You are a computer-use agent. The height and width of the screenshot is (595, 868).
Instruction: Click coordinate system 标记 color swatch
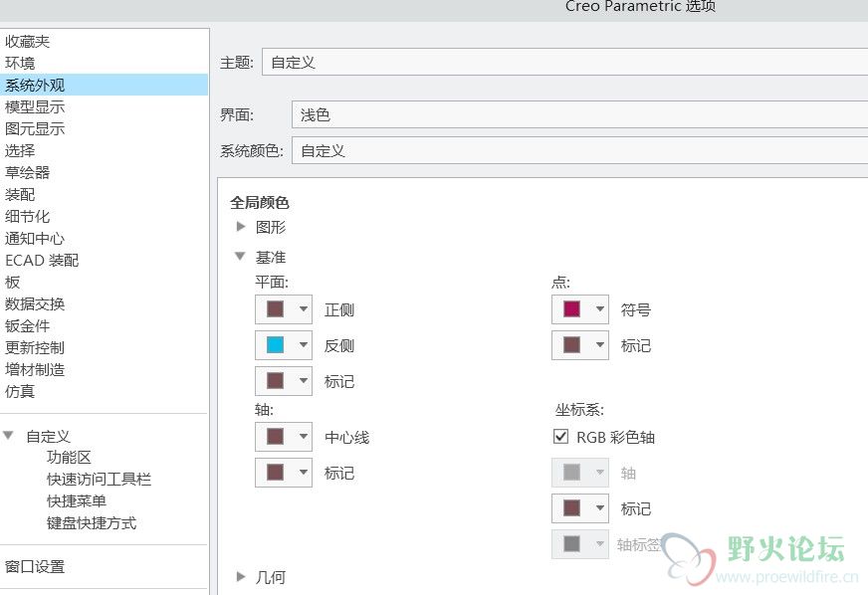[571, 508]
